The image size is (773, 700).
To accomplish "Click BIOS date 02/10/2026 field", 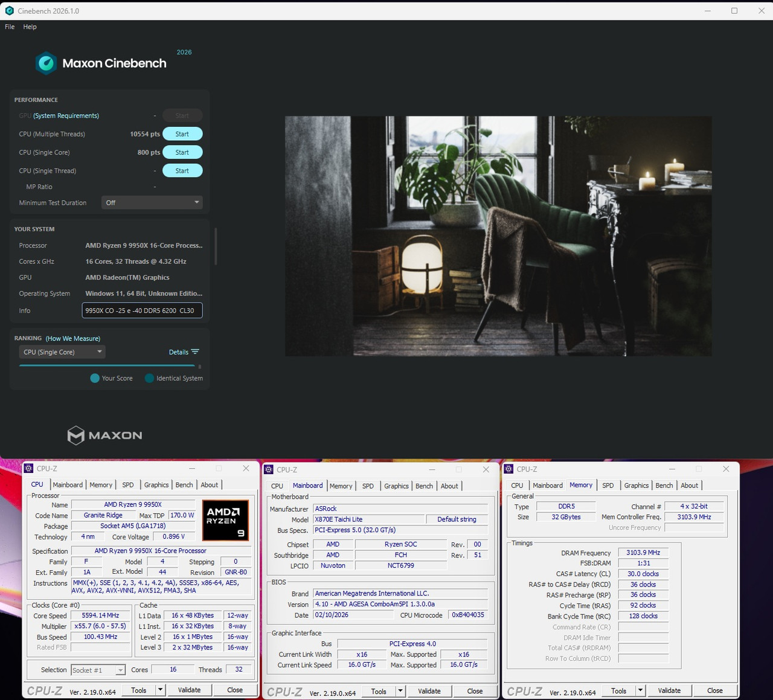I will (x=353, y=615).
